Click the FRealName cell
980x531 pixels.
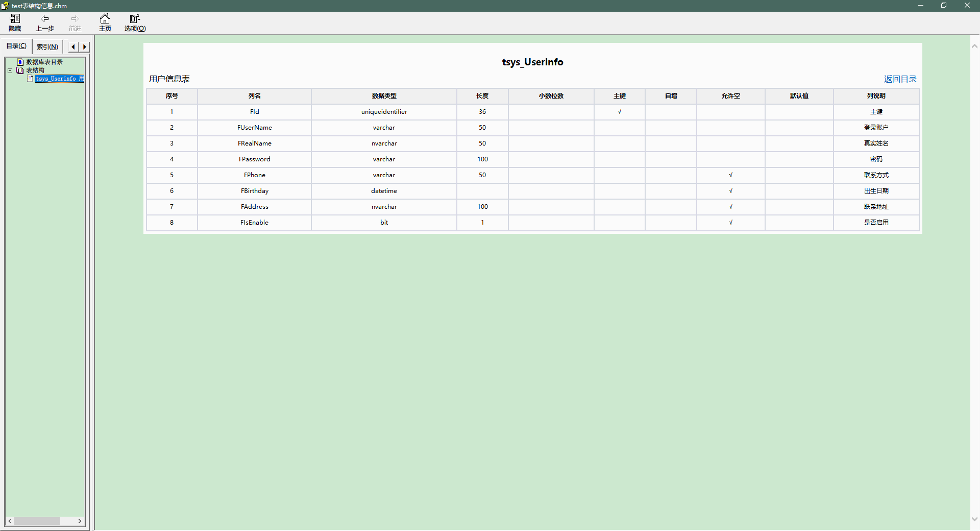255,143
